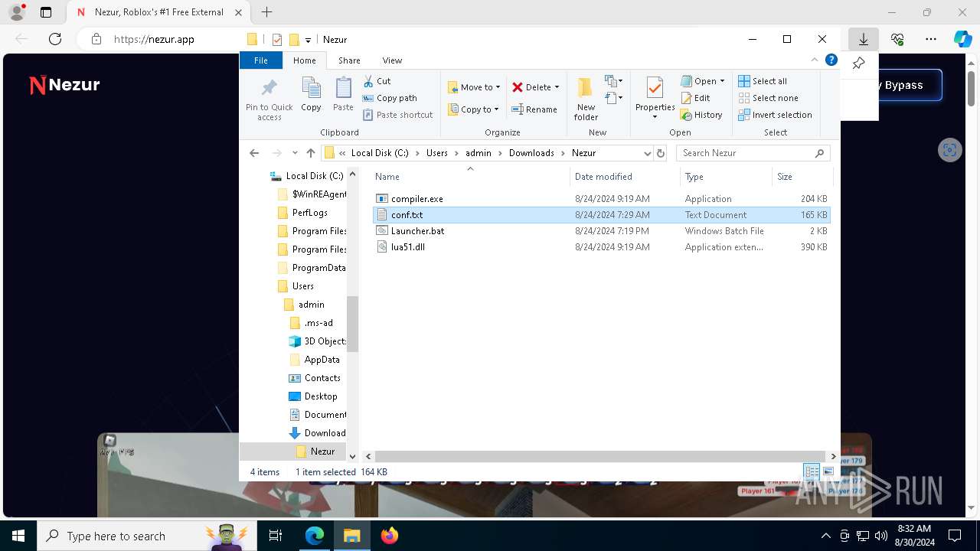Screen dimensions: 980x551
Task: Open Windows Start menu
Action: (18, 536)
